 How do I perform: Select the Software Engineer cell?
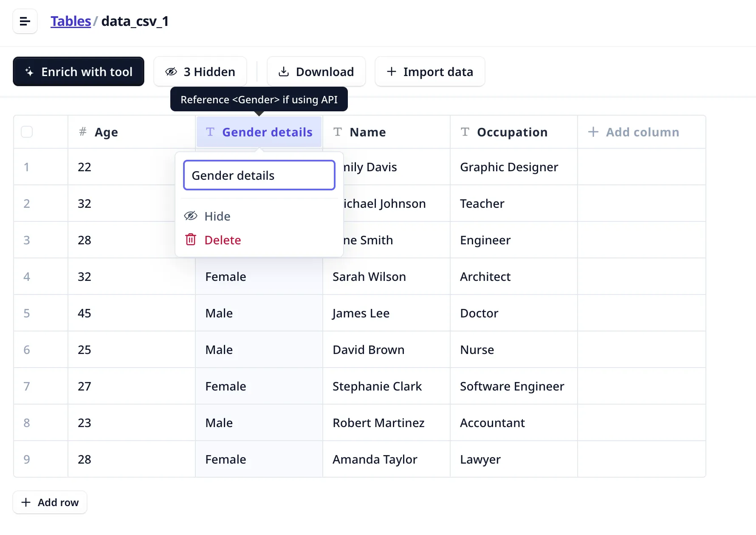click(512, 386)
